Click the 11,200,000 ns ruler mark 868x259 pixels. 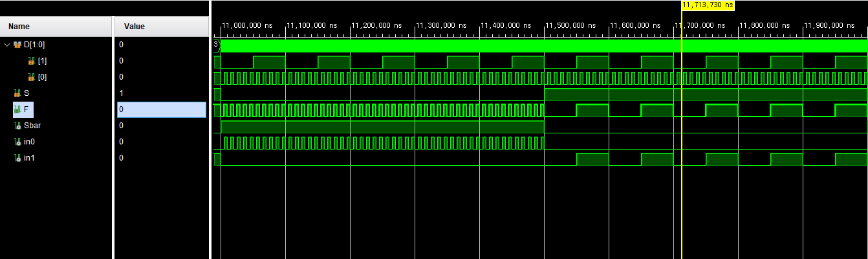[376, 25]
